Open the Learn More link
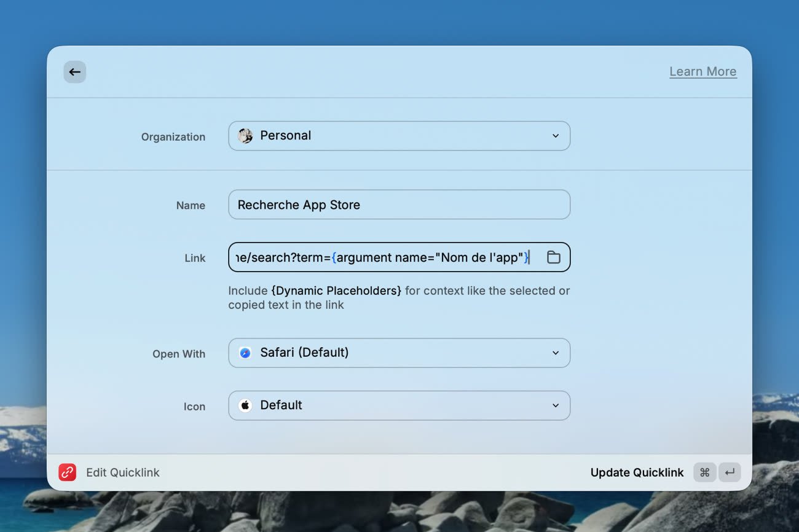The image size is (799, 532). (703, 71)
